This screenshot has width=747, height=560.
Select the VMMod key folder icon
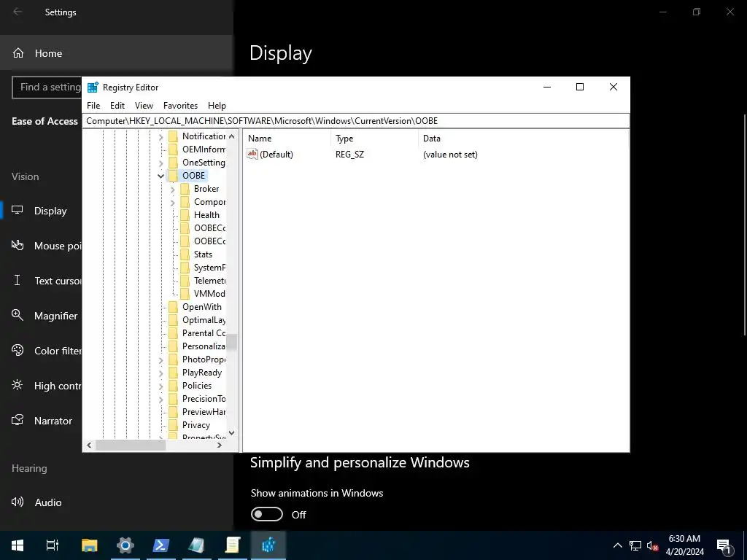pyautogui.click(x=185, y=294)
